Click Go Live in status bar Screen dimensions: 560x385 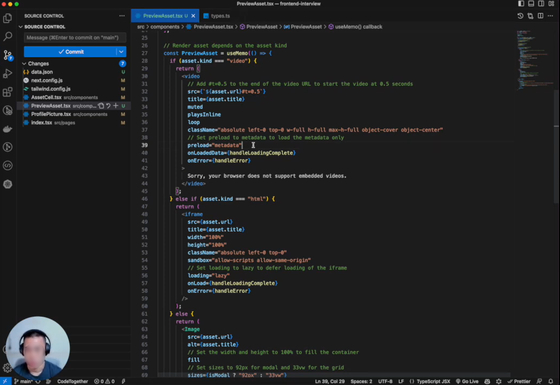click(x=467, y=381)
